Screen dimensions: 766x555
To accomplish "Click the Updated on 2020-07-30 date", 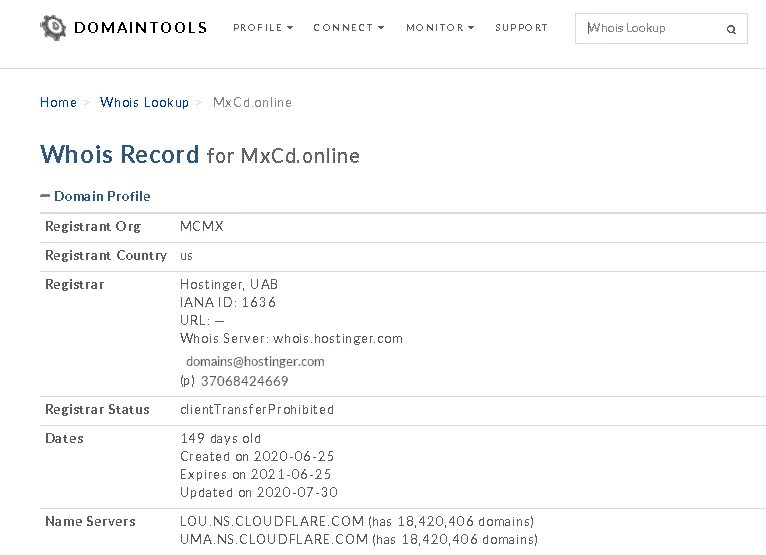I will [259, 492].
